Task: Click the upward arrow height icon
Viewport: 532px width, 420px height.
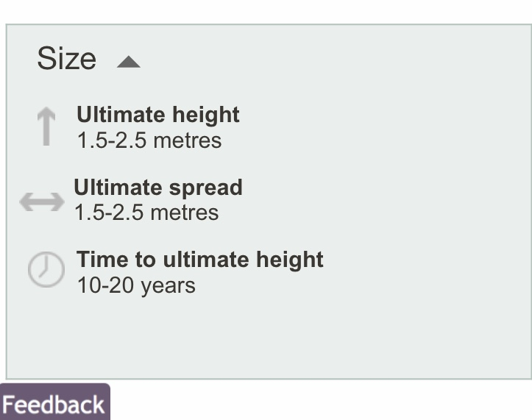Action: pos(46,127)
